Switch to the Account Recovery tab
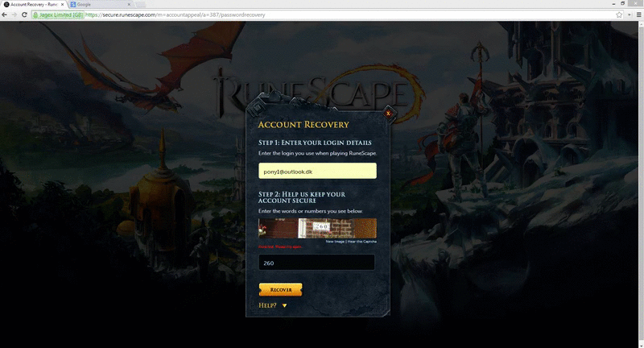The height and width of the screenshot is (348, 644). click(34, 5)
